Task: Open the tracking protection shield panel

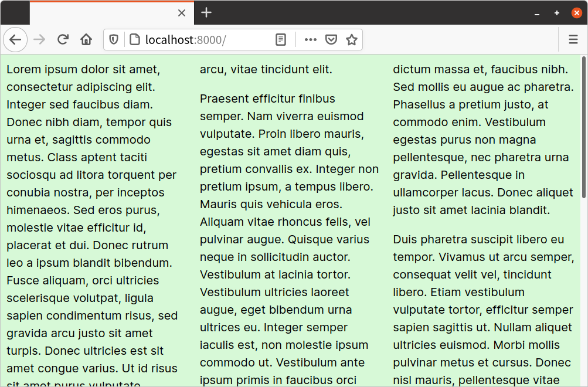Action: point(114,39)
